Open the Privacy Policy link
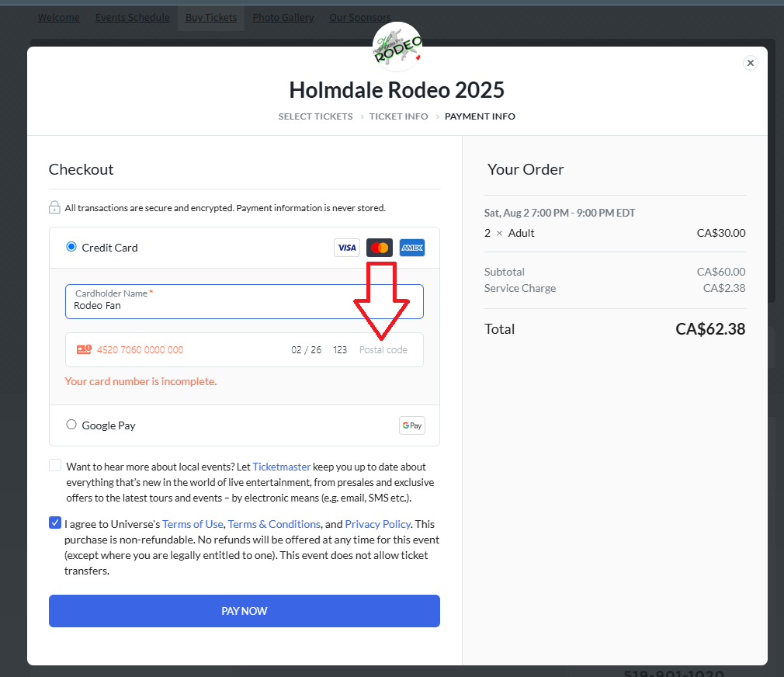784x677 pixels. click(378, 524)
